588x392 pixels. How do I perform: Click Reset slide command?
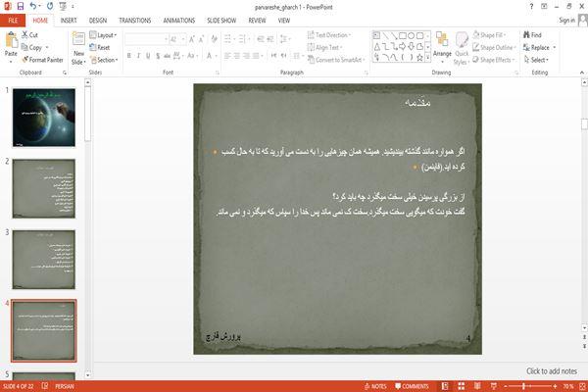(x=100, y=47)
